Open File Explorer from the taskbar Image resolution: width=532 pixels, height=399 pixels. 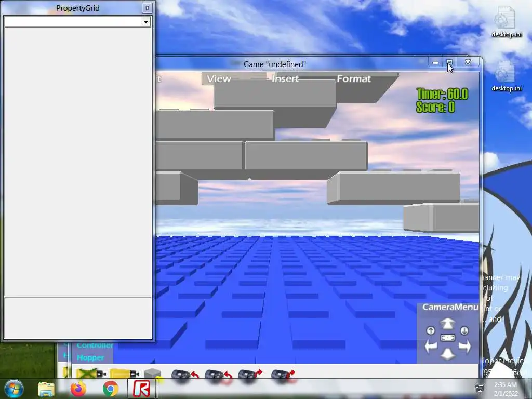[x=46, y=389]
